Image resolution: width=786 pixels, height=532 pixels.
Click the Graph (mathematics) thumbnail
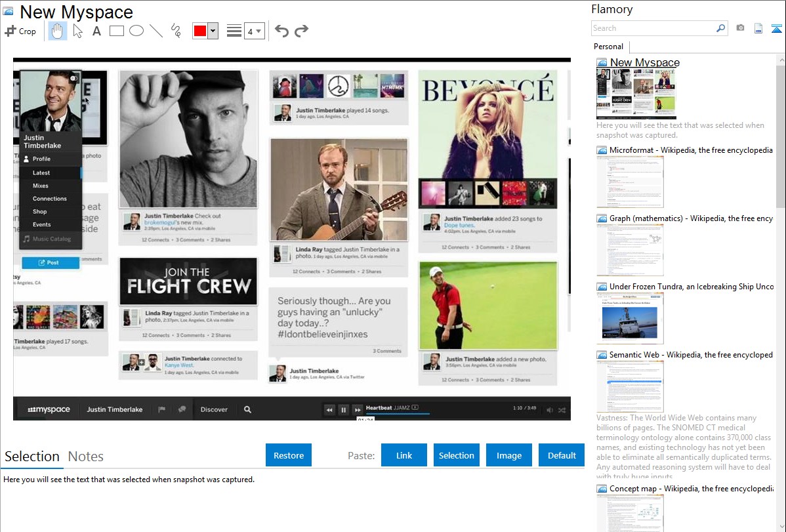coord(630,250)
